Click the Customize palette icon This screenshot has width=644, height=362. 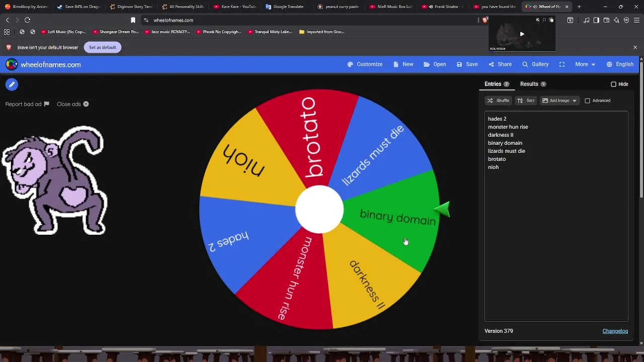[351, 64]
